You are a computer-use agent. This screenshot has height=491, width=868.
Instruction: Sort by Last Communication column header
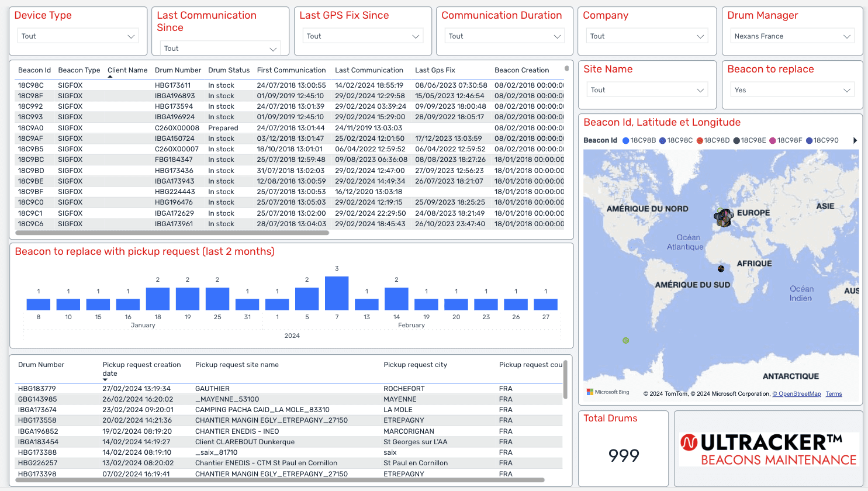[x=369, y=70]
